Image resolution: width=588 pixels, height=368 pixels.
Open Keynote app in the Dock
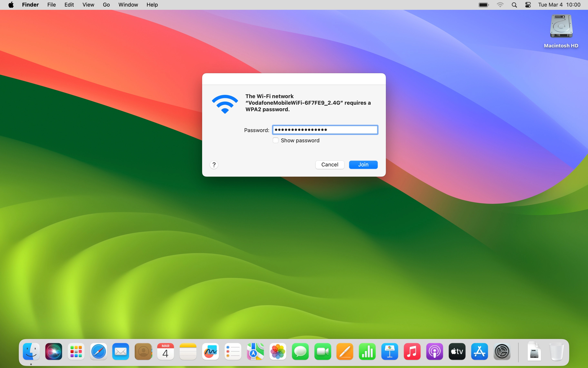390,351
